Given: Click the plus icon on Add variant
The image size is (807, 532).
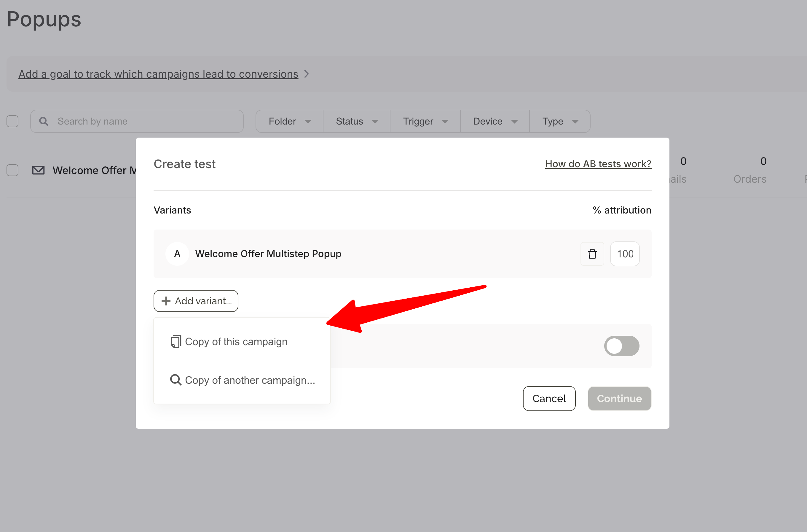Looking at the screenshot, I should [166, 301].
